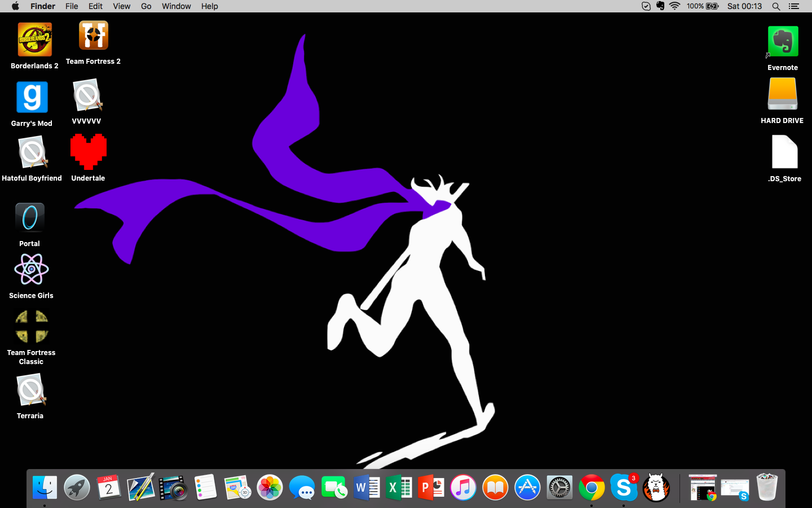The image size is (812, 508).
Task: Open iBooks in the Dock
Action: pos(495,487)
